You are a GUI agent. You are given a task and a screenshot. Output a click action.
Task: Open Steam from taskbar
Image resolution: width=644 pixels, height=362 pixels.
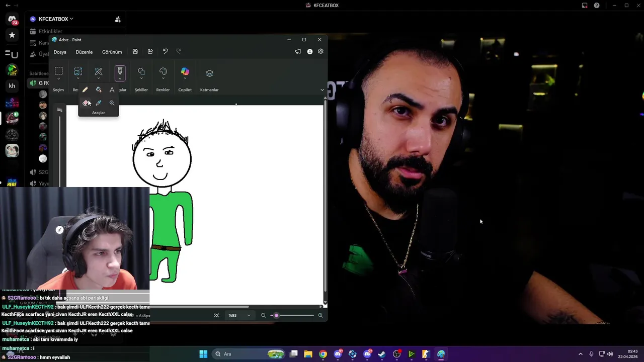point(382,354)
